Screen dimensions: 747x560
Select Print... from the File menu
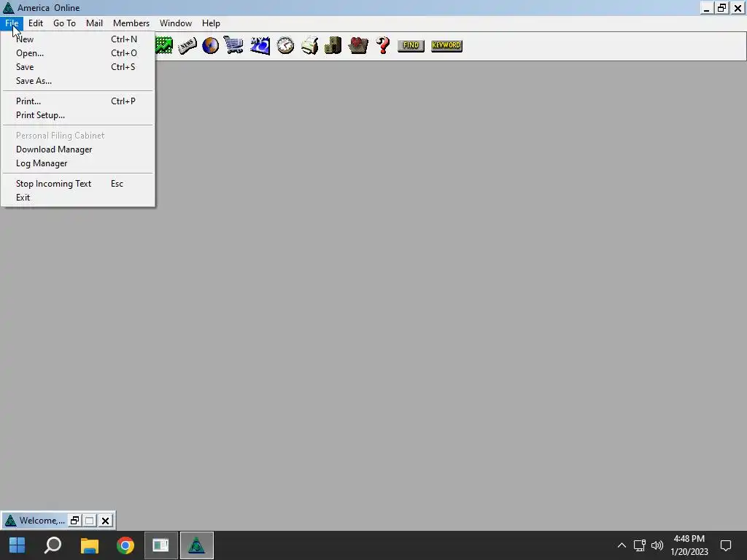(77, 101)
